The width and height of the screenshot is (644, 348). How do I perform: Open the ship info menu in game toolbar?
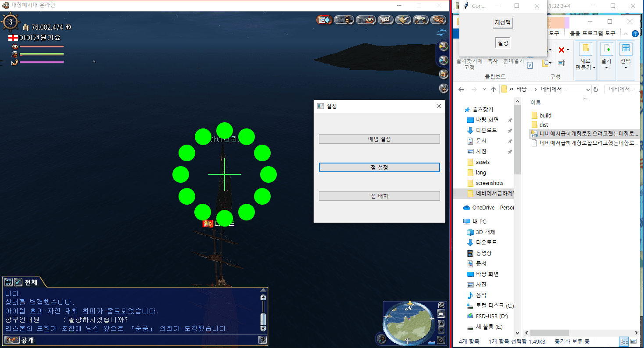(x=366, y=20)
